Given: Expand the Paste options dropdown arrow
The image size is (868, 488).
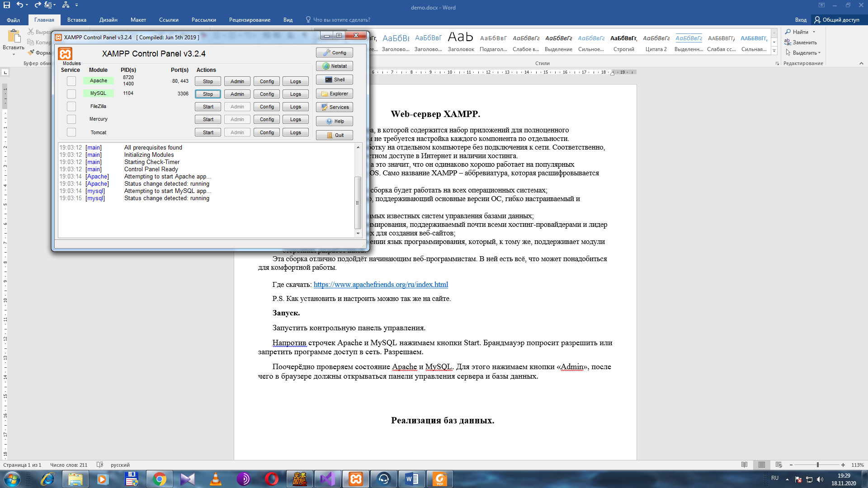Looking at the screenshot, I should [14, 54].
